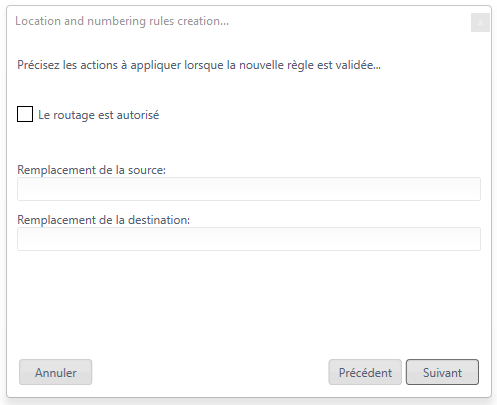The image size is (497, 405).
Task: Click the 'Remplacement de la source:' label
Action: point(91,170)
